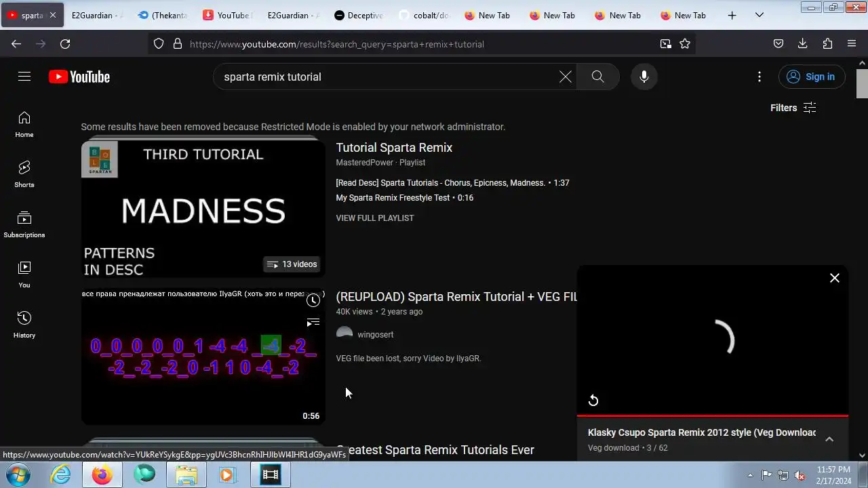Add REUPLOAD video to queue

point(313,323)
